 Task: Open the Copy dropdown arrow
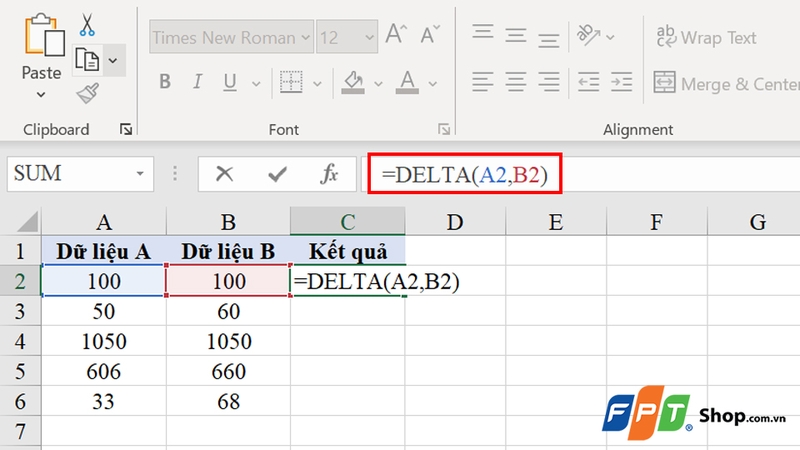(x=113, y=61)
